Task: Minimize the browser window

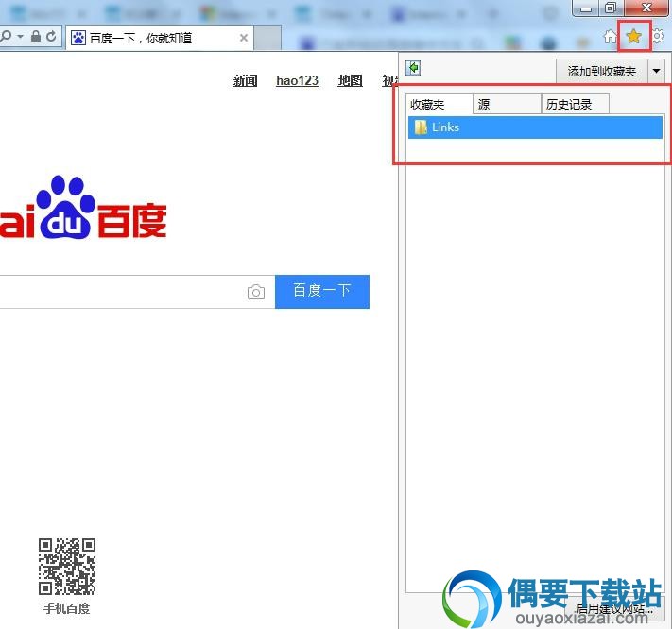Action: [586, 8]
